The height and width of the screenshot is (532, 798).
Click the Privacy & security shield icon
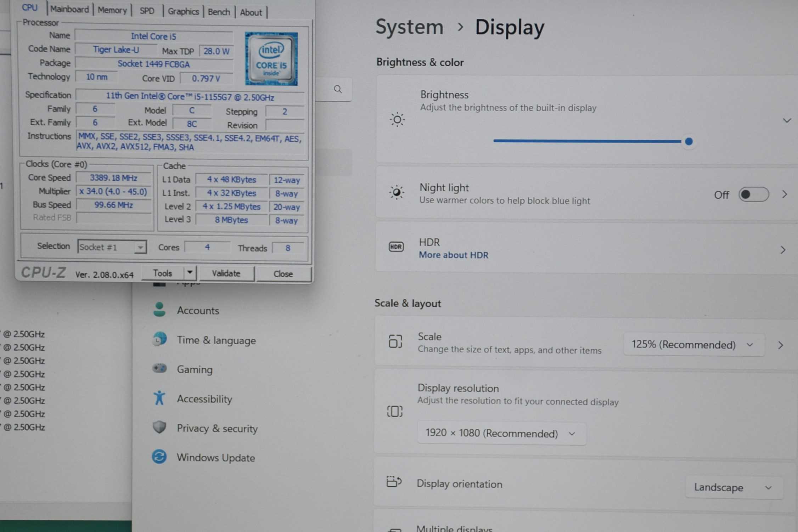159,427
